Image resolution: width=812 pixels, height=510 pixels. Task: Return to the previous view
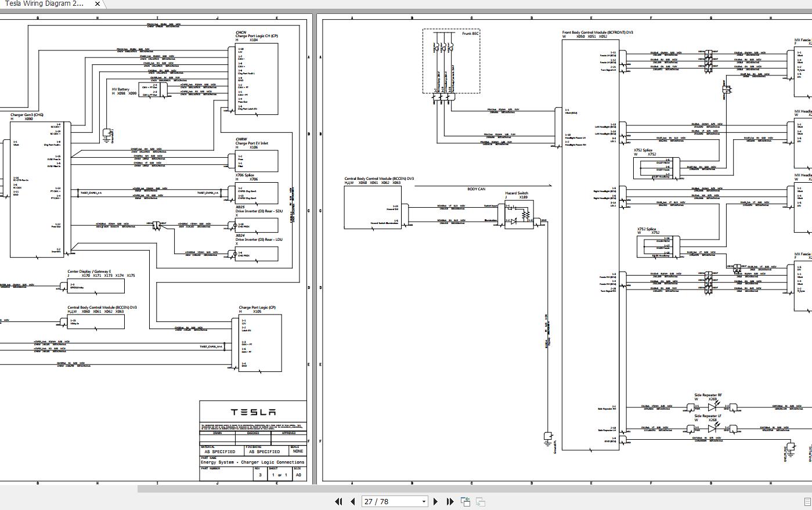tap(465, 501)
